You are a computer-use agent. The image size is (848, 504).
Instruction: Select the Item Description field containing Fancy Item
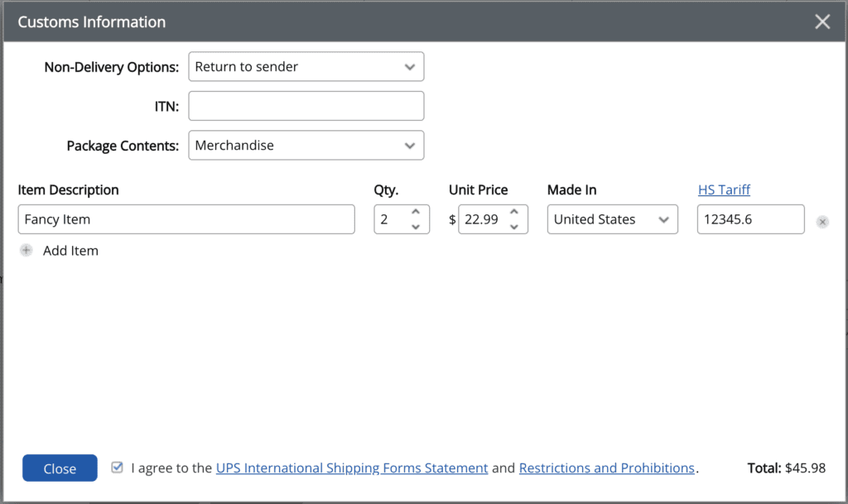coord(186,218)
